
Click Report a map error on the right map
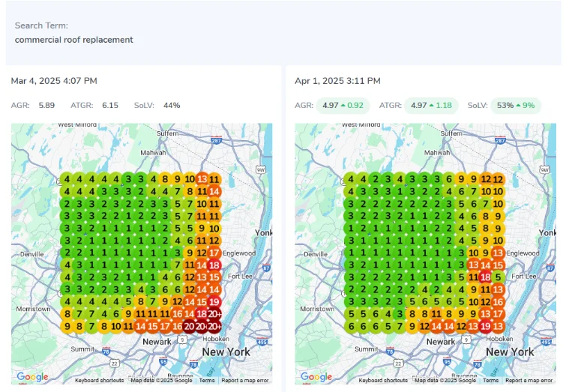point(529,381)
